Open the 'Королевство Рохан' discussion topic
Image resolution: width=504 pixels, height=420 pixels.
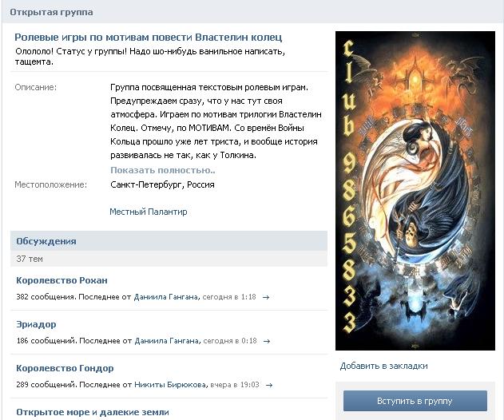tap(62, 280)
